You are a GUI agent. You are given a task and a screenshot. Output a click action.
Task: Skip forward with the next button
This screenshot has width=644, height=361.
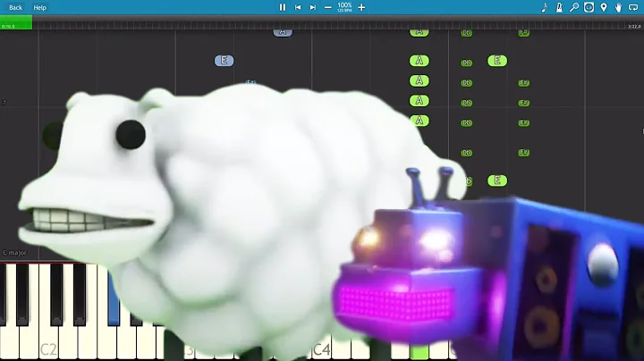tap(313, 7)
